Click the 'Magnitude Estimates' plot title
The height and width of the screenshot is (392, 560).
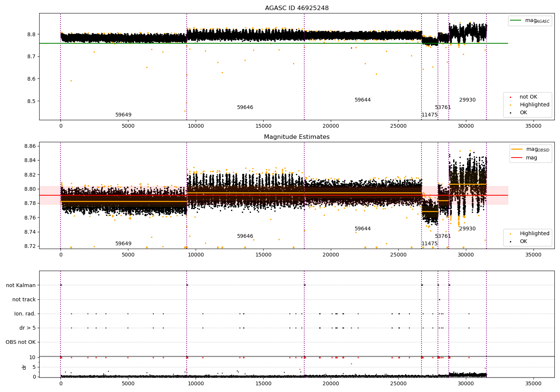click(297, 137)
